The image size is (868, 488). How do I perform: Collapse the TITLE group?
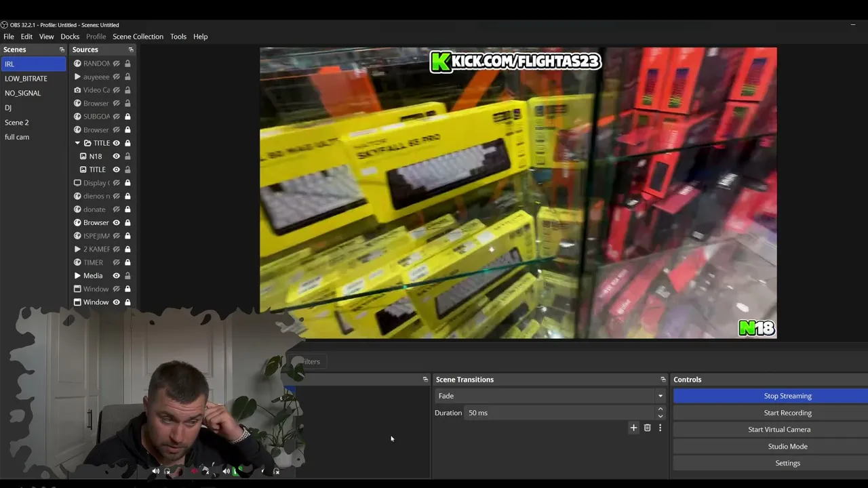[77, 143]
